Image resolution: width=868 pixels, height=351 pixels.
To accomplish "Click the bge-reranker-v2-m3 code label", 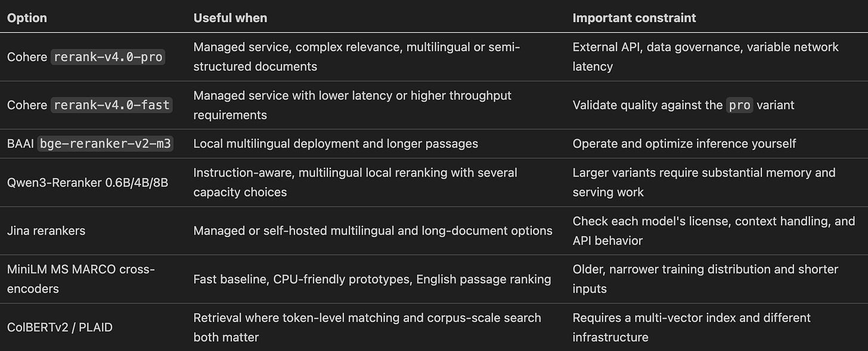I will point(106,144).
